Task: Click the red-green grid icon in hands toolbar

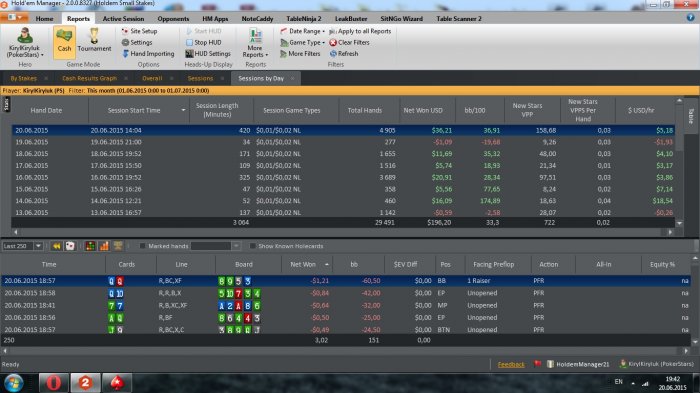Action: click(x=90, y=246)
